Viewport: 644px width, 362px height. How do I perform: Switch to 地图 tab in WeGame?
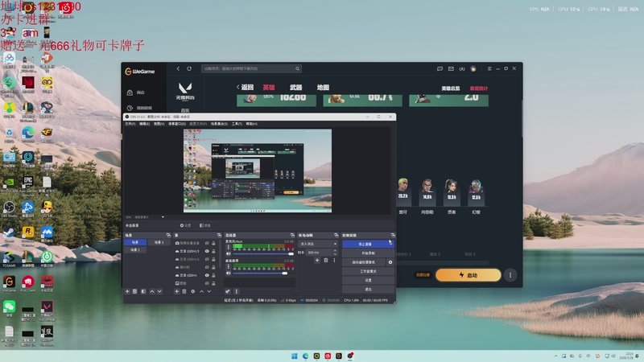pyautogui.click(x=323, y=88)
